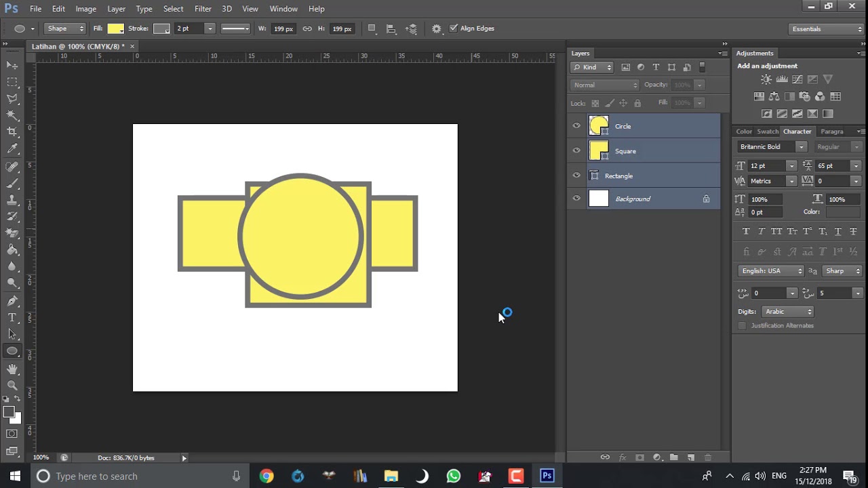Select the Horizontal Type tool
The image size is (868, 488).
[12, 318]
